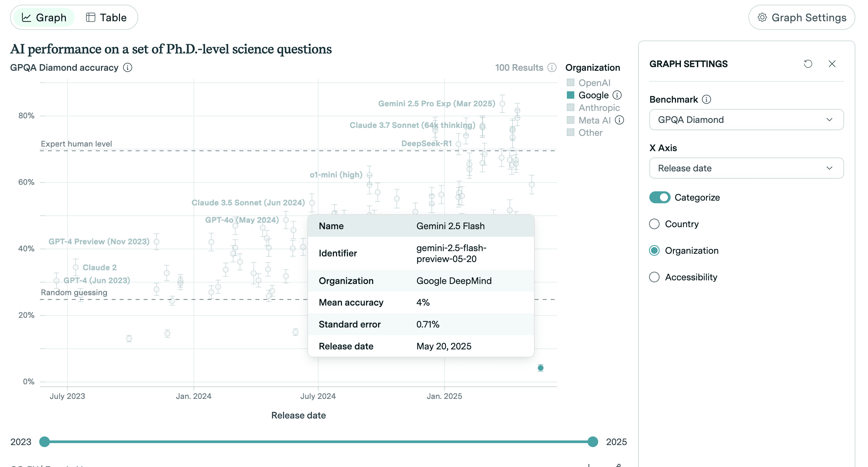Close the Graph Settings panel
Viewport: 868px width, 467px height.
(832, 64)
